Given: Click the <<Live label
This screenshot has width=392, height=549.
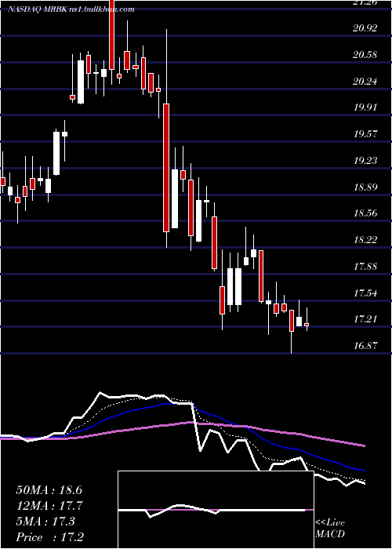Looking at the screenshot, I should [x=330, y=523].
